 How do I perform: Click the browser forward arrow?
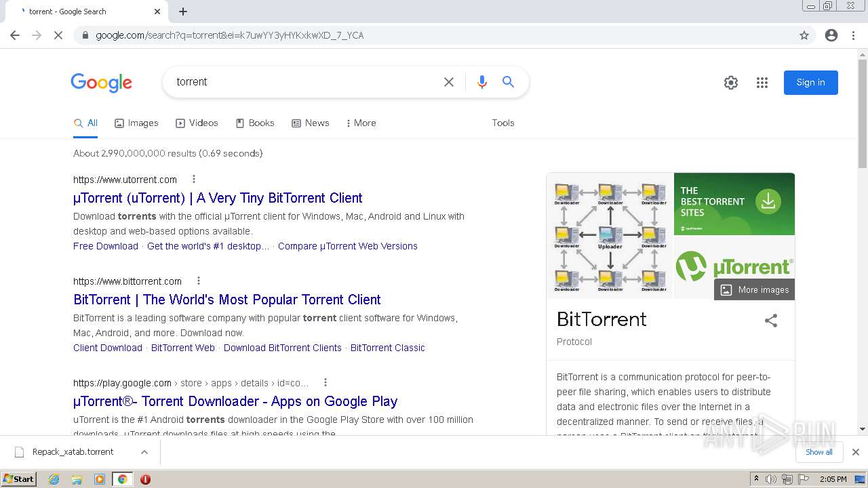pos(37,35)
